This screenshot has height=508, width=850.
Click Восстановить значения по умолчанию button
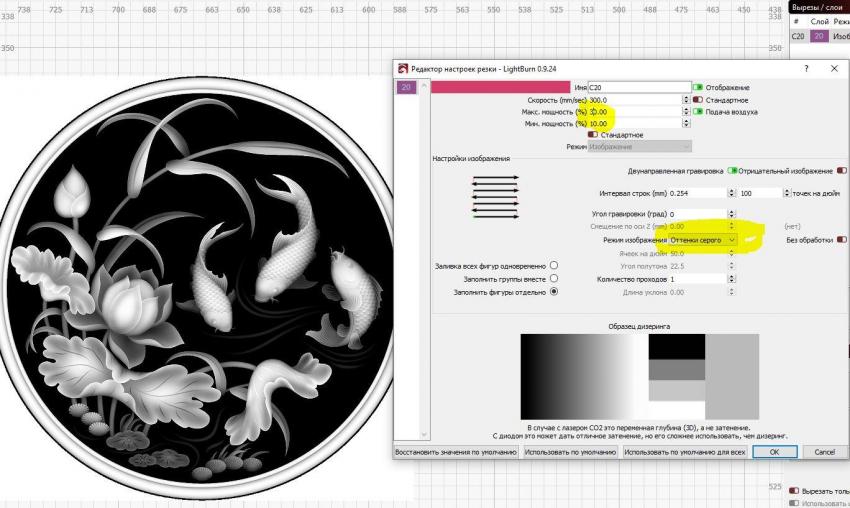(456, 452)
